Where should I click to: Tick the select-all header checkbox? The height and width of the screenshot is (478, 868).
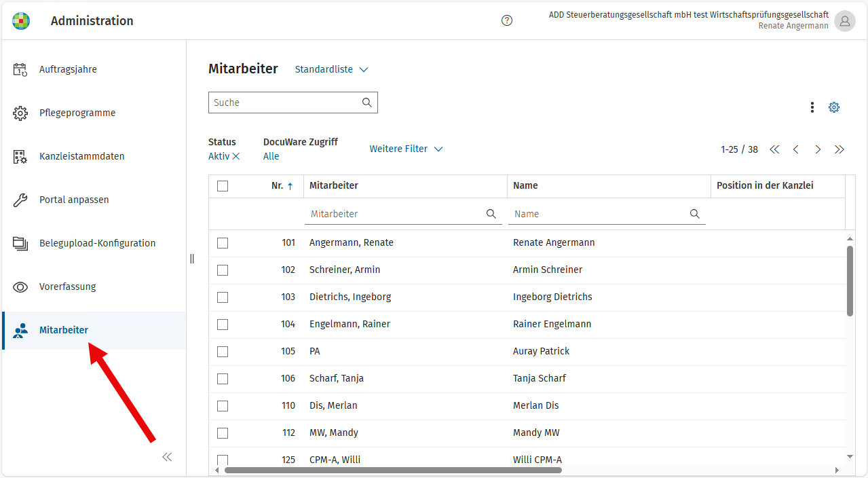click(223, 186)
